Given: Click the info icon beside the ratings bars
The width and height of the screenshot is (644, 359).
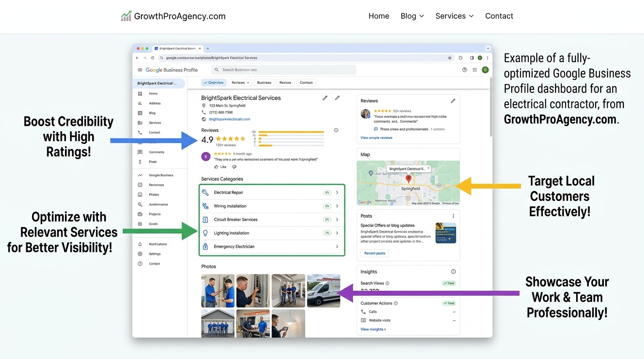Looking at the screenshot, I should 336,130.
